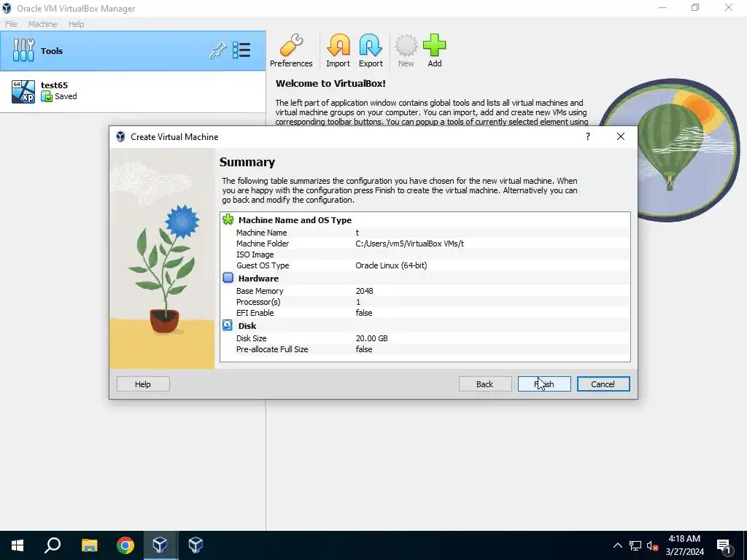Select the test65 machine entry
Viewport: 747px width, 560px height.
133,91
